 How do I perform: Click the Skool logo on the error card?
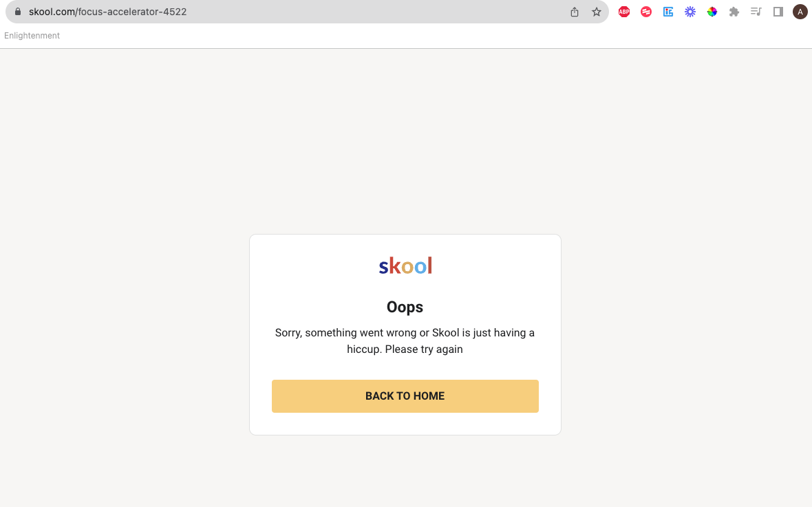pyautogui.click(x=405, y=265)
